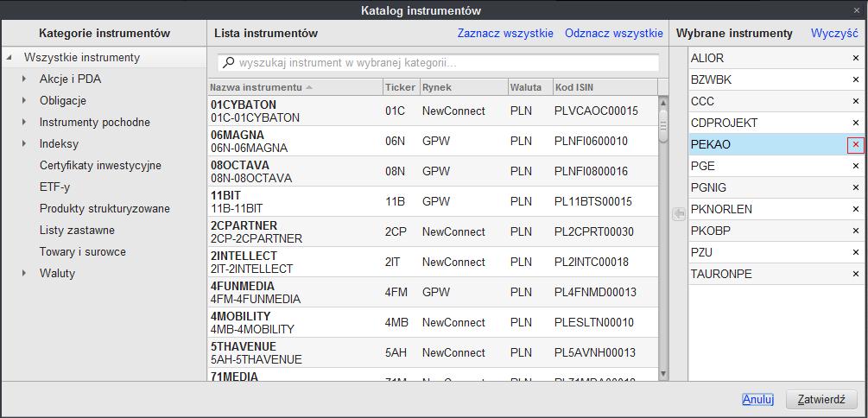Select the ETF-y category
The image size is (868, 418).
click(x=54, y=187)
